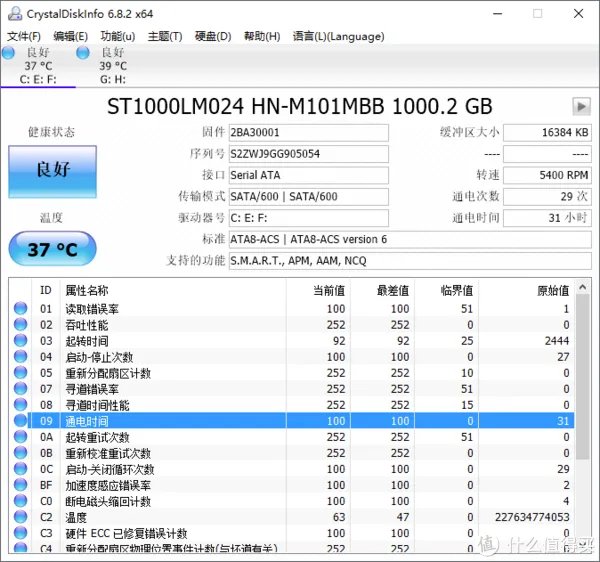Click the rotation rate field 5400 RPM
Screen dimensions: 600x562
tap(547, 175)
